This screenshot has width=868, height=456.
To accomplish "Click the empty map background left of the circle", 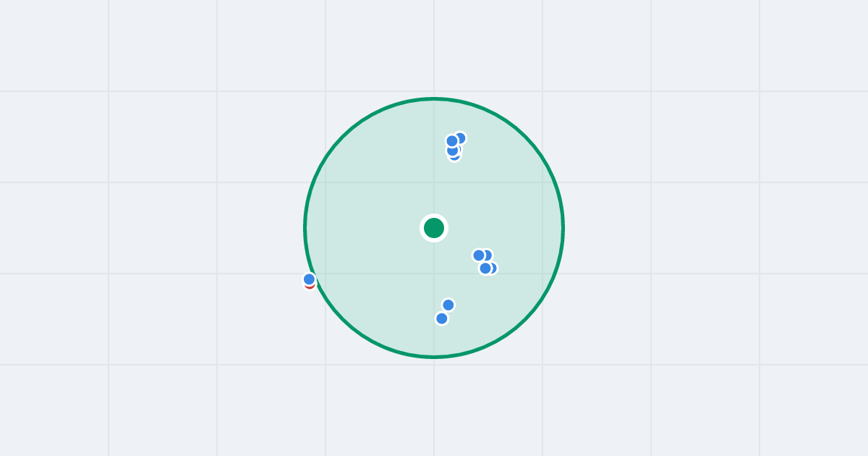I will [181, 228].
